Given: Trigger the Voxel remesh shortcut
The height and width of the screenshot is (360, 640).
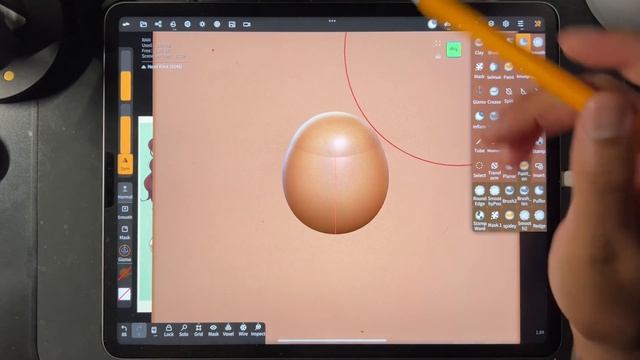Looking at the screenshot, I should [228, 330].
